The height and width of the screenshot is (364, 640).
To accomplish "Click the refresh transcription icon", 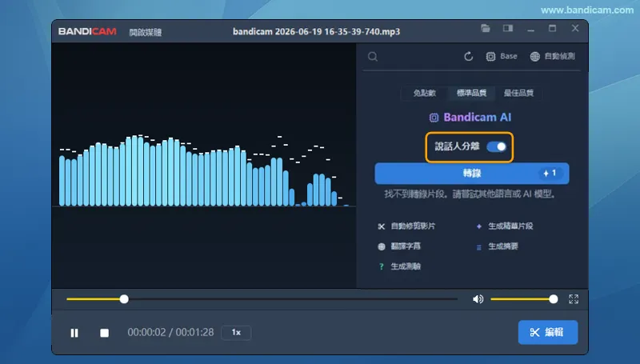I will click(469, 56).
